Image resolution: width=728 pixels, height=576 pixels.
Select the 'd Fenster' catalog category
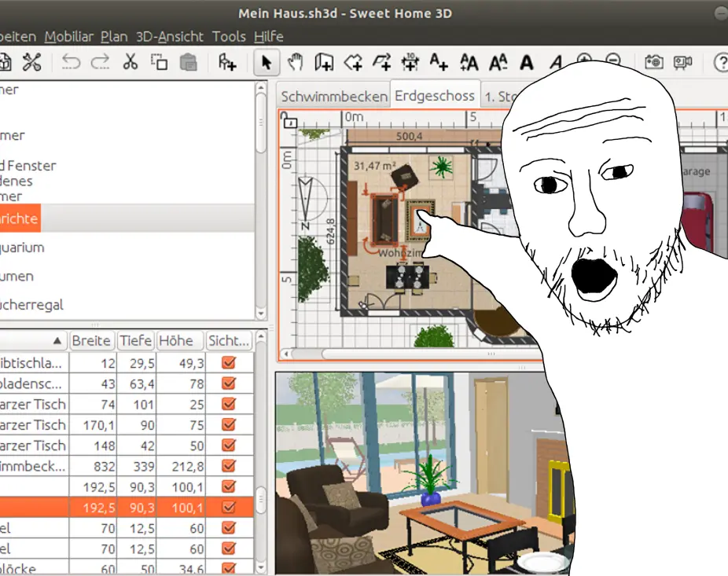28,166
